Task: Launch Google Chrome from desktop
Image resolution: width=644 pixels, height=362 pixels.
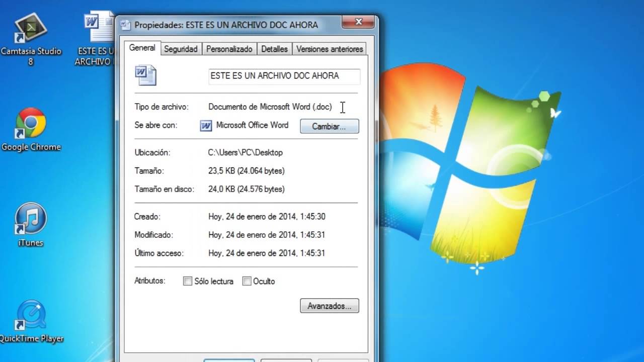Action: point(31,129)
